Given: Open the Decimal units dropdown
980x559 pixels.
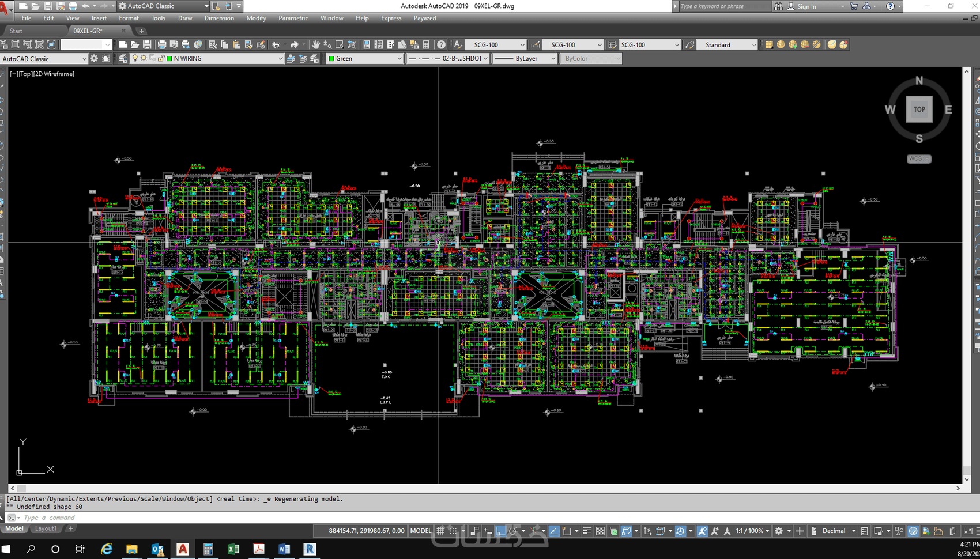Looking at the screenshot, I should coord(838,531).
